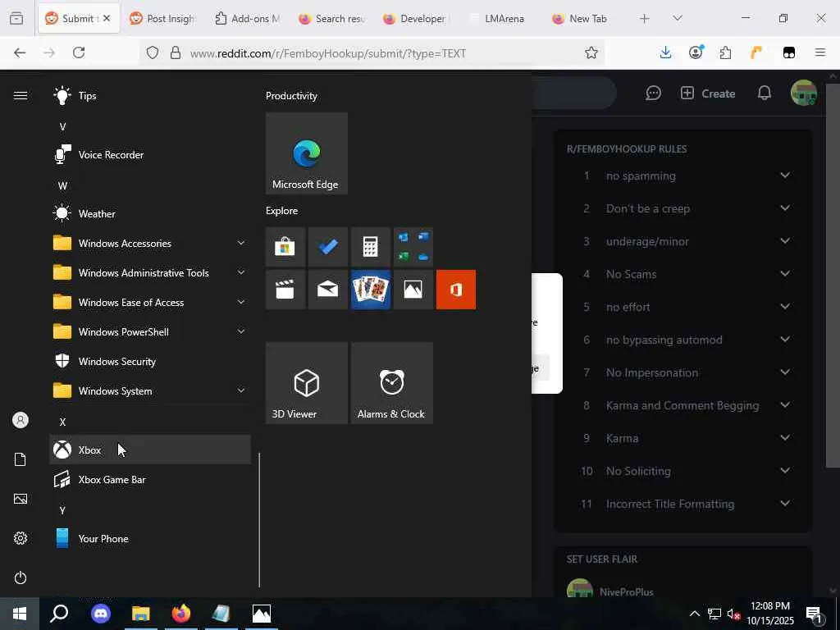Expand Windows Accessories folder

(x=150, y=243)
